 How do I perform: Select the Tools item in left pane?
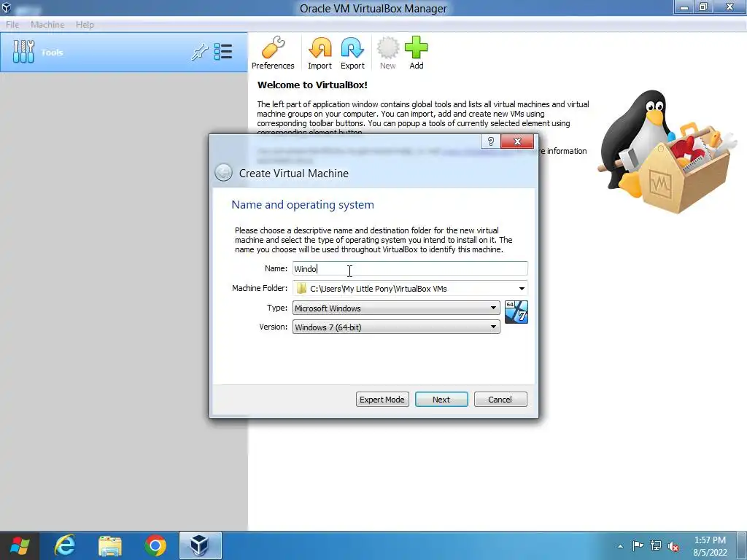click(124, 52)
